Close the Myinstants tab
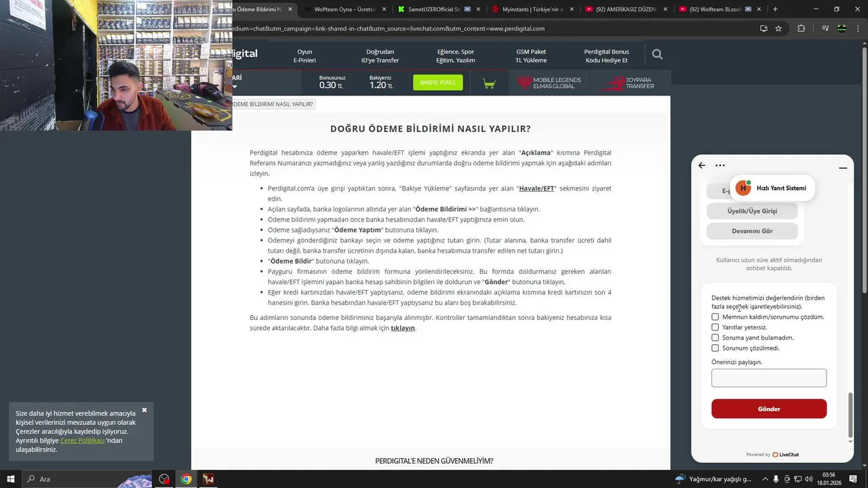 pyautogui.click(x=571, y=9)
